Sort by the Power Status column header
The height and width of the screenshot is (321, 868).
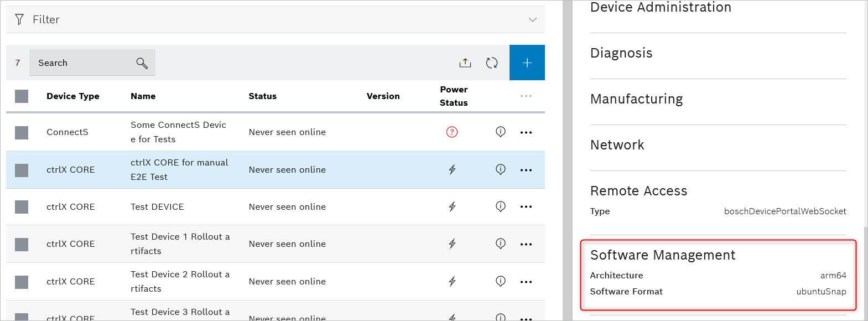[x=454, y=96]
